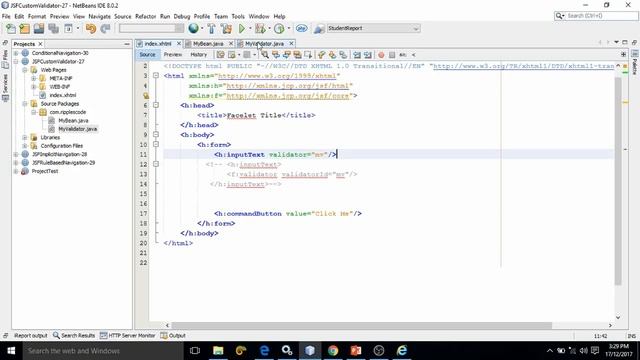Click the Build Project hammer icon
The image size is (640, 360).
[x=211, y=29]
